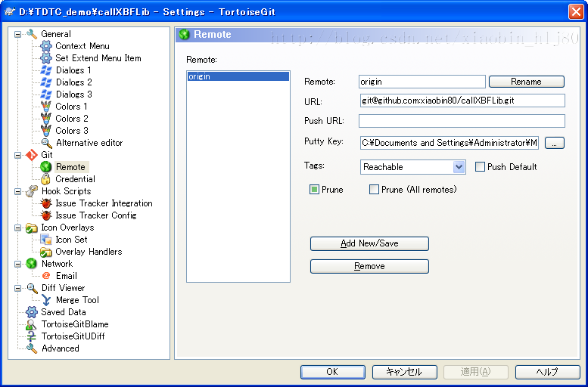This screenshot has width=588, height=387.
Task: Open the Overlay Handlers page
Action: pyautogui.click(x=89, y=252)
